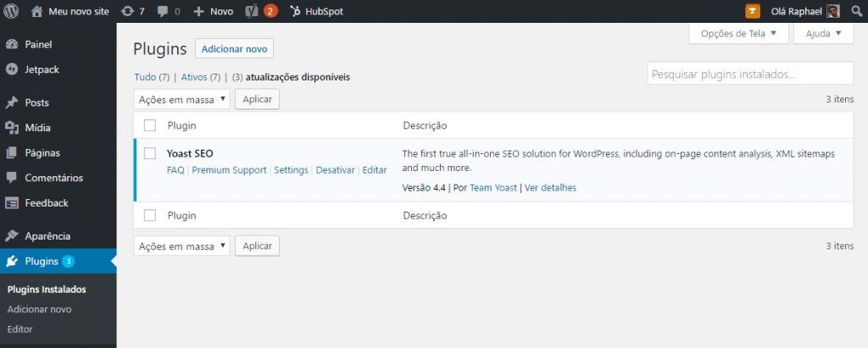
Task: Filter plugins by Ativos (7)
Action: [201, 77]
